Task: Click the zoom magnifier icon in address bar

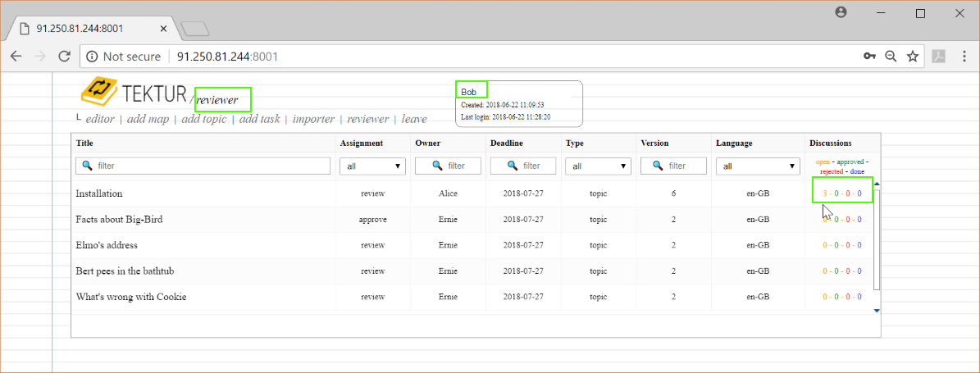Action: 891,57
